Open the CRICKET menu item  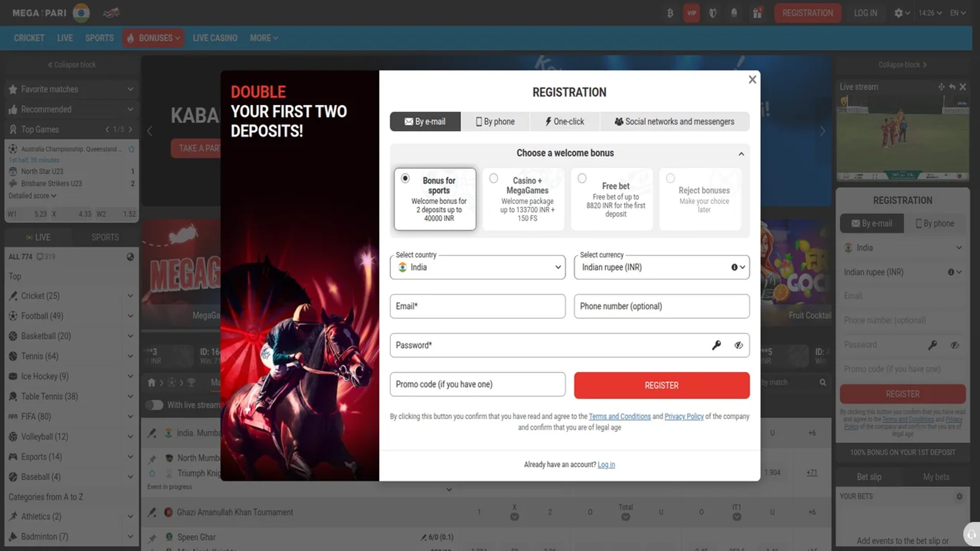29,38
